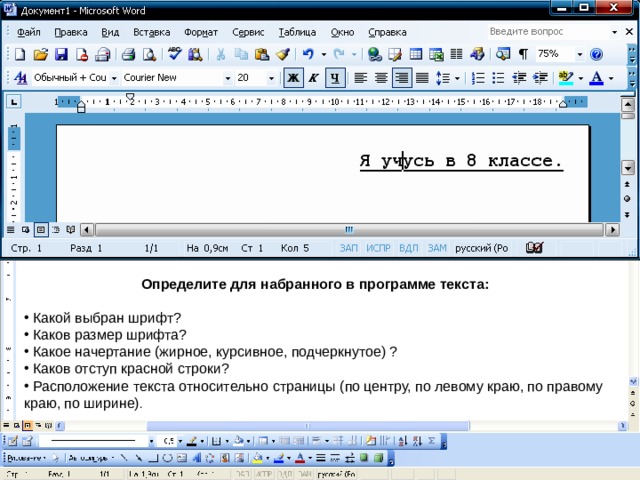Open Styles and Formatting AA icon
This screenshot has height=480, width=640.
point(20,78)
